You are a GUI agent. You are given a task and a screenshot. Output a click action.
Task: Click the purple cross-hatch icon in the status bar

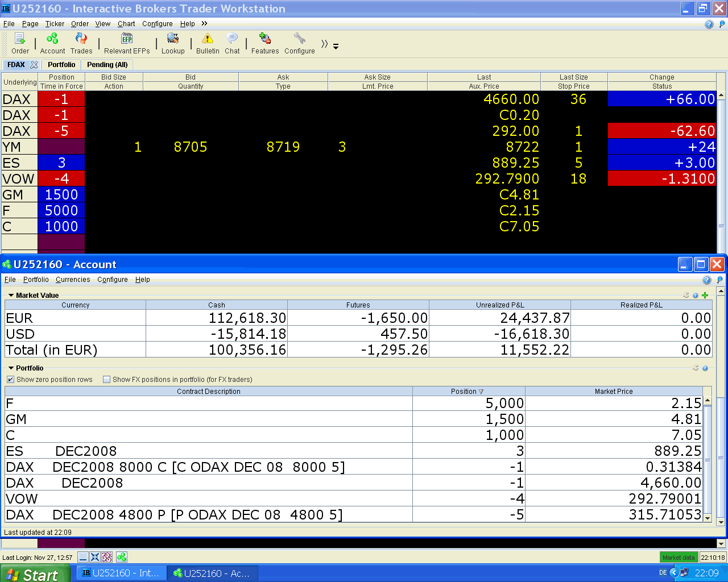point(107,557)
